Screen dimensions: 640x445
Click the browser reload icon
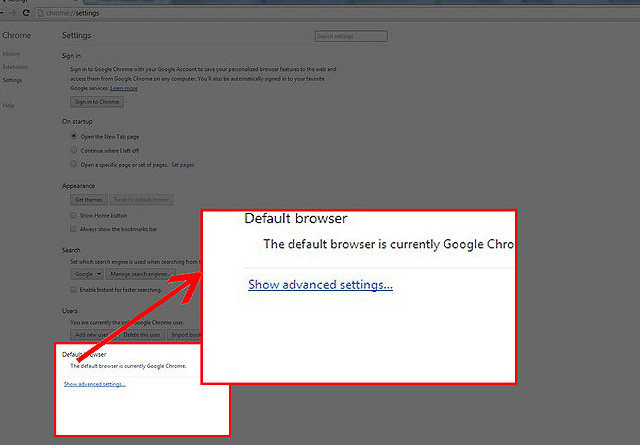(x=26, y=13)
